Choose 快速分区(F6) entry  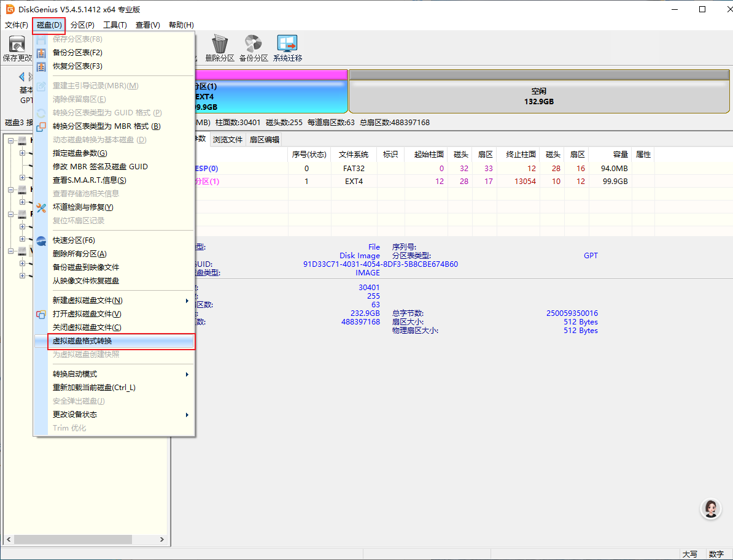coord(115,240)
